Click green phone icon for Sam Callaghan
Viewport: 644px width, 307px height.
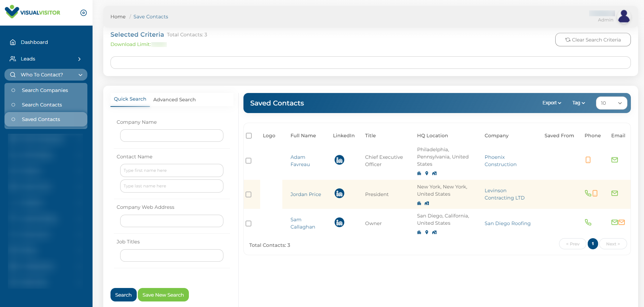point(588,222)
